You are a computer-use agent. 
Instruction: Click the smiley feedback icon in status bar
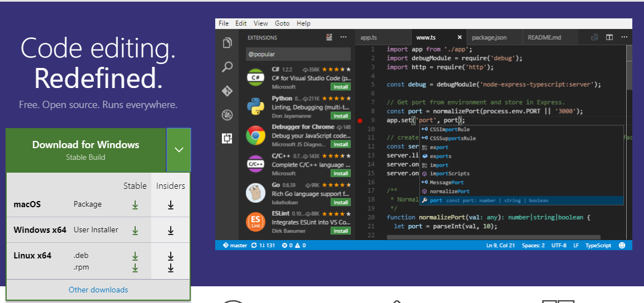pos(622,245)
